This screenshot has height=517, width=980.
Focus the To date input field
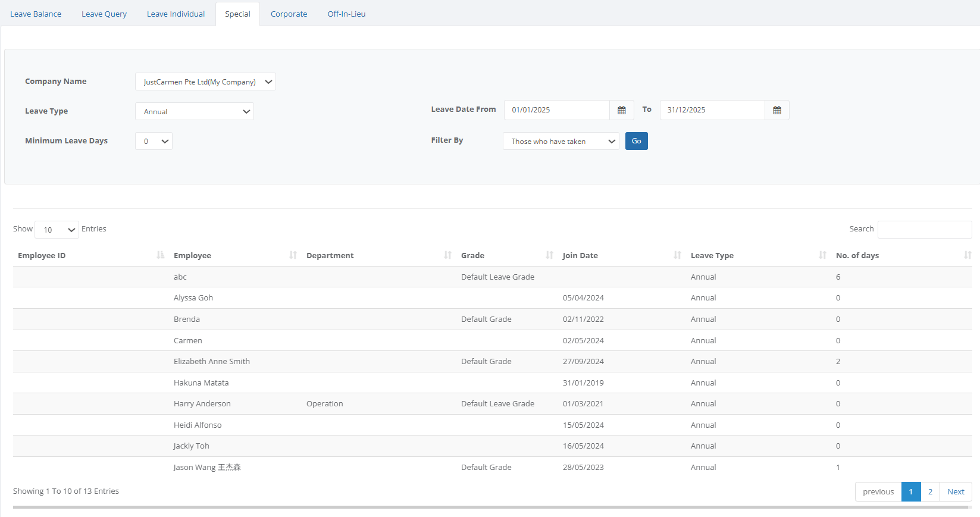point(712,110)
